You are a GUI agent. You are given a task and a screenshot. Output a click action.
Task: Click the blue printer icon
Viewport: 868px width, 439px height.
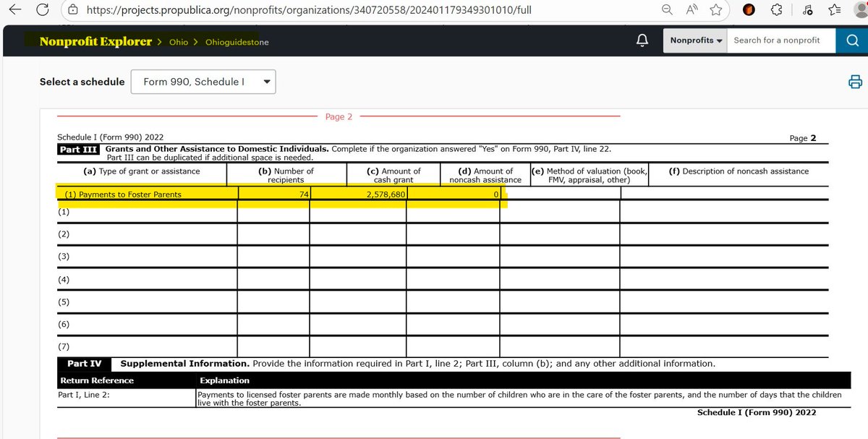(x=855, y=81)
